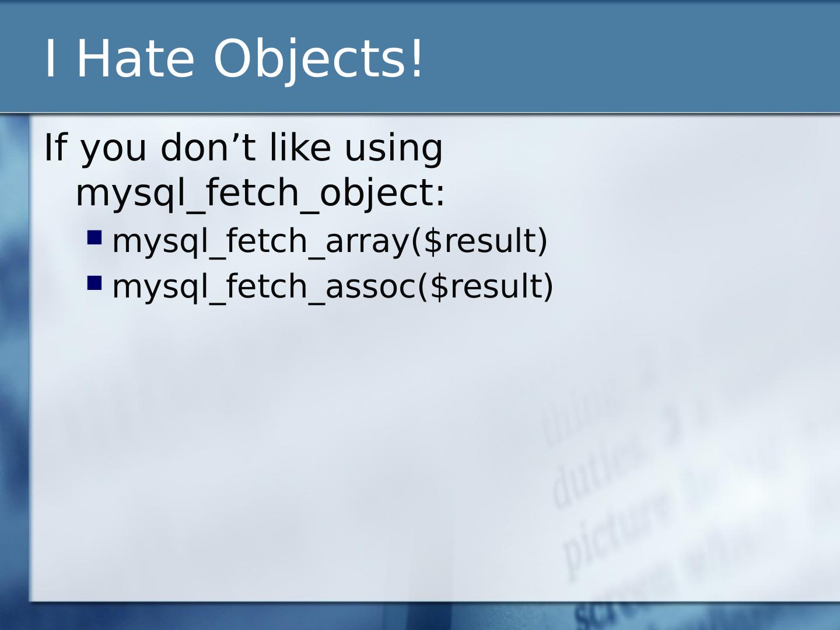This screenshot has width=840, height=630.
Task: Select the mysql_fetch_array($result) bullet text
Action: point(330,241)
